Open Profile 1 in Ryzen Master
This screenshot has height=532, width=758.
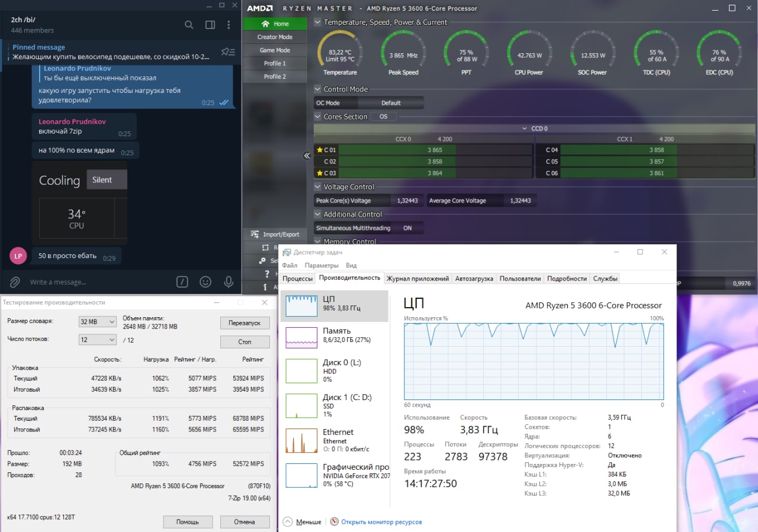275,63
